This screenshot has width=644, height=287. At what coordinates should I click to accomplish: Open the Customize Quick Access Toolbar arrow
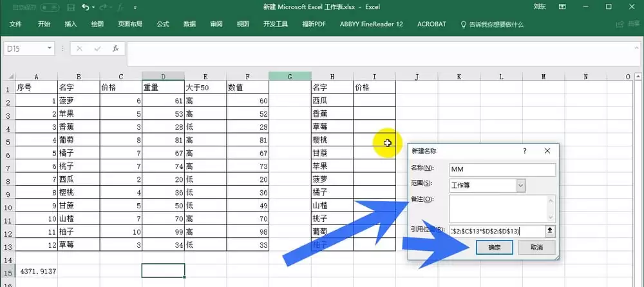click(x=135, y=7)
